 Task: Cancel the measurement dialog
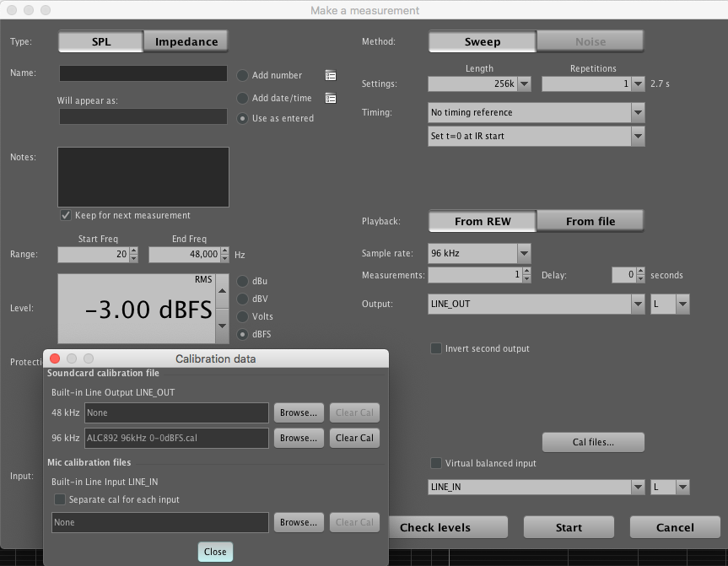click(x=675, y=527)
